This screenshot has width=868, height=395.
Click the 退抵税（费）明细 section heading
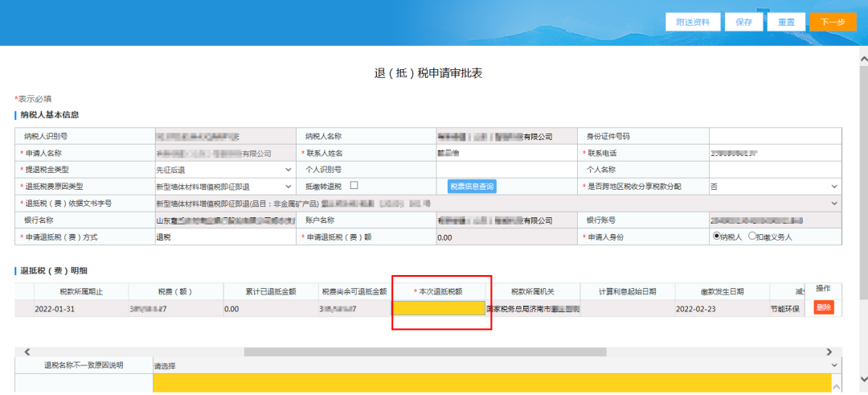pos(55,271)
